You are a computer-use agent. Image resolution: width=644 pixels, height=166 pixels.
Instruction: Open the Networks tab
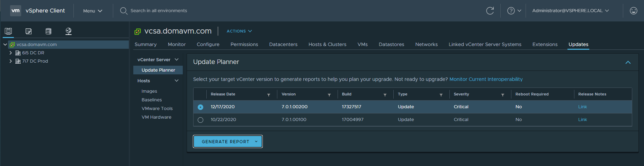click(x=427, y=44)
